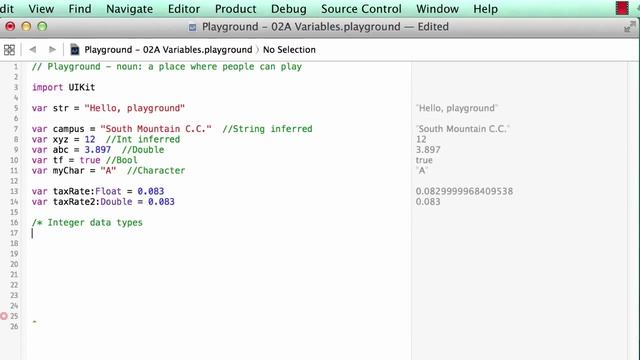Open the No Selection jump bar item
Viewport: 640px width, 360px height.
289,50
